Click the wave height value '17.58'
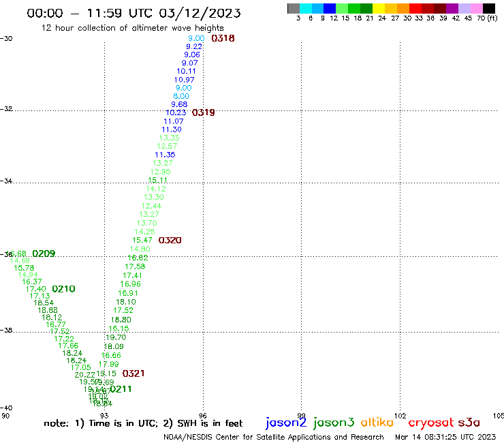Image resolution: width=504 pixels, height=443 pixels. (x=135, y=266)
